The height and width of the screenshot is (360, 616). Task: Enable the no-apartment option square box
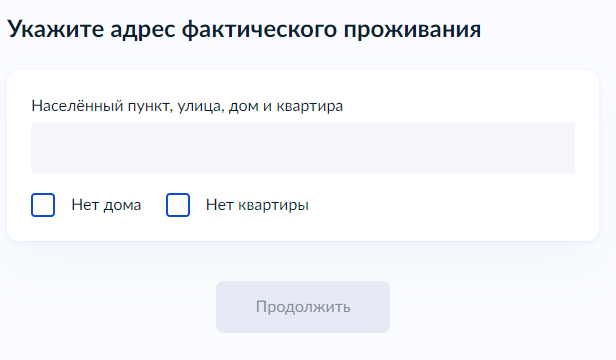(x=178, y=205)
